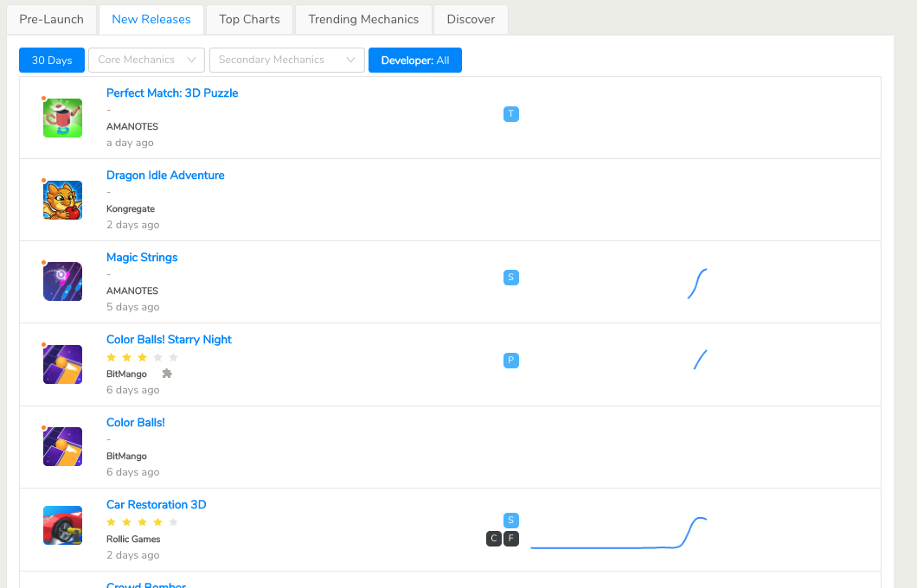
Task: Go to the Discover tab
Action: (x=471, y=19)
